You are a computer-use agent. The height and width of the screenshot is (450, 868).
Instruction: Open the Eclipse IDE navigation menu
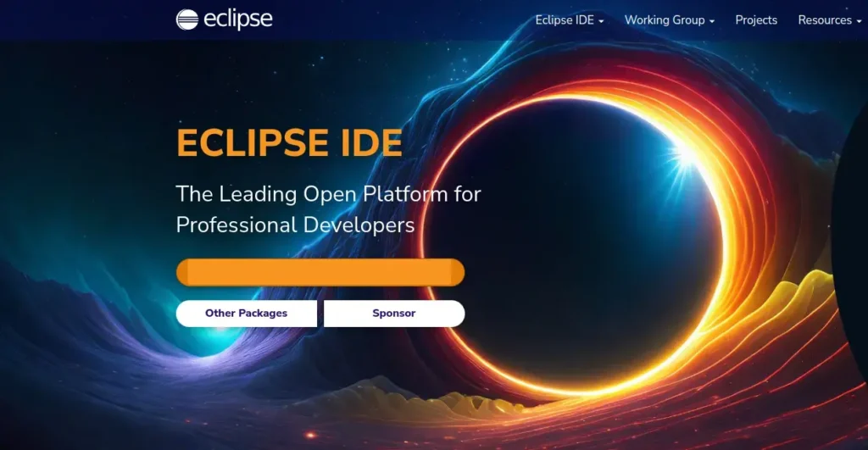[564, 20]
